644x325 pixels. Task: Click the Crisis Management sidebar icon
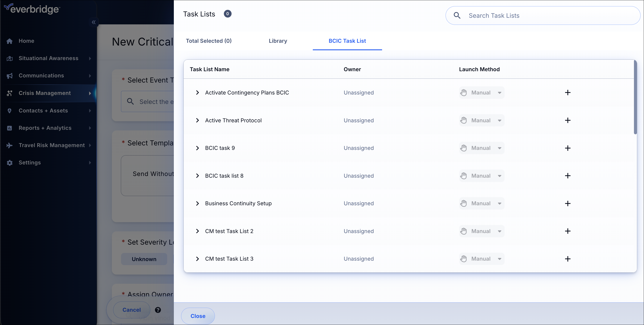pyautogui.click(x=9, y=93)
